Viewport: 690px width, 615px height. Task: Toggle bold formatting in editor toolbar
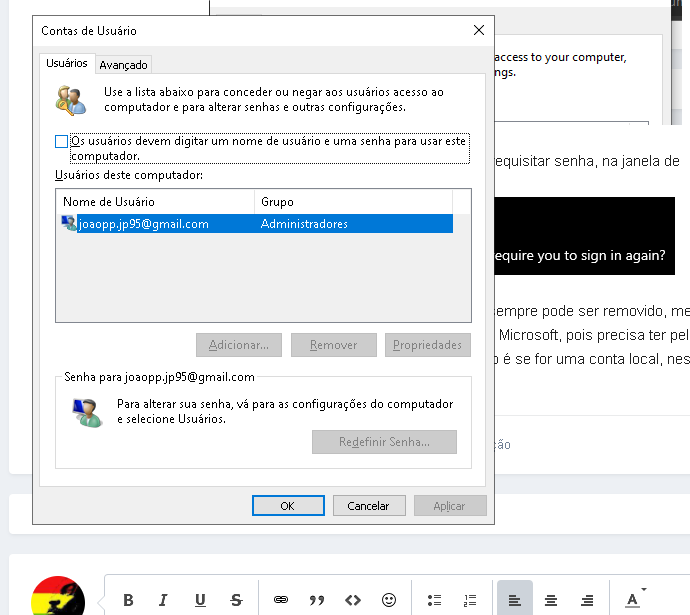click(x=128, y=600)
